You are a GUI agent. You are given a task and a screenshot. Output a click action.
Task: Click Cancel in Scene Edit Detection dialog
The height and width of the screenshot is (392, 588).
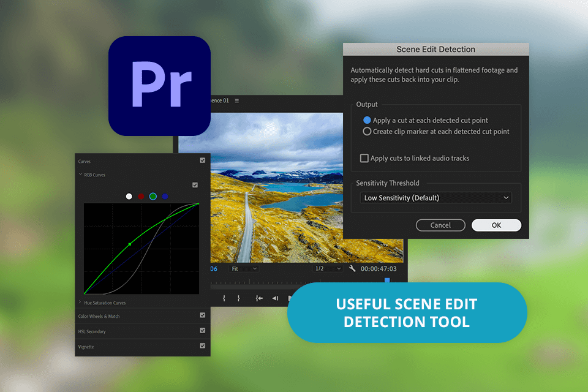(440, 225)
